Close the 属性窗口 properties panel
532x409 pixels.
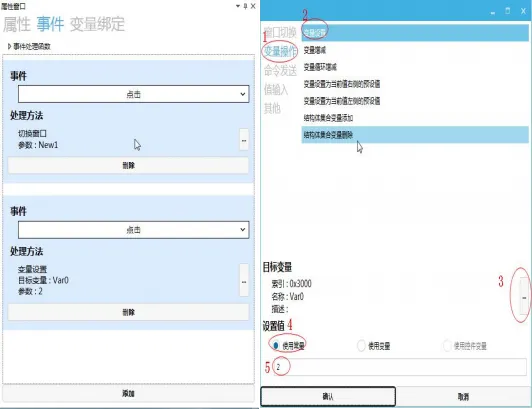coord(253,6)
